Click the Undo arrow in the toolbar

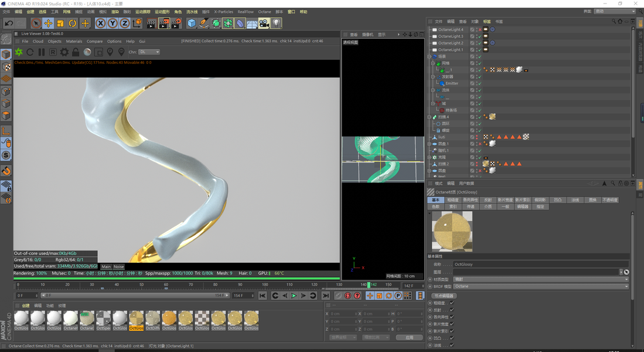(x=9, y=23)
